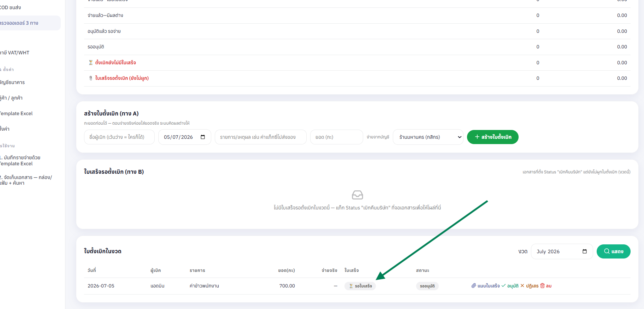Click the แอดมิน requester cell
Screen dimensions: 644x309
158,286
